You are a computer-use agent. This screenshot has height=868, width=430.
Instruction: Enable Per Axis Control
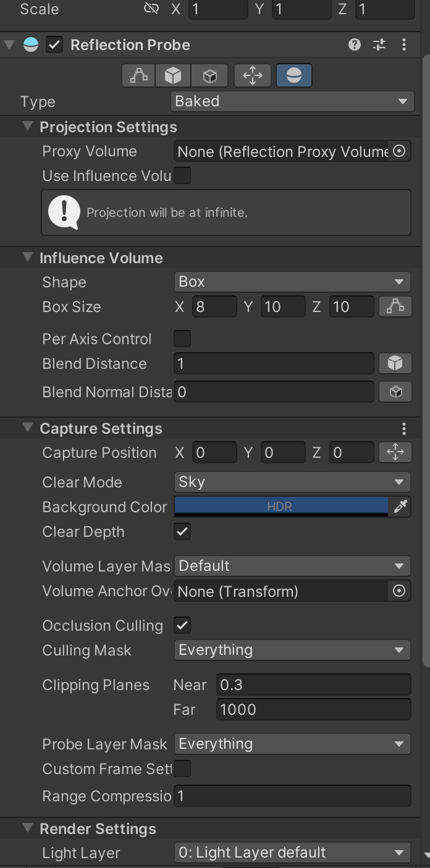coord(182,339)
